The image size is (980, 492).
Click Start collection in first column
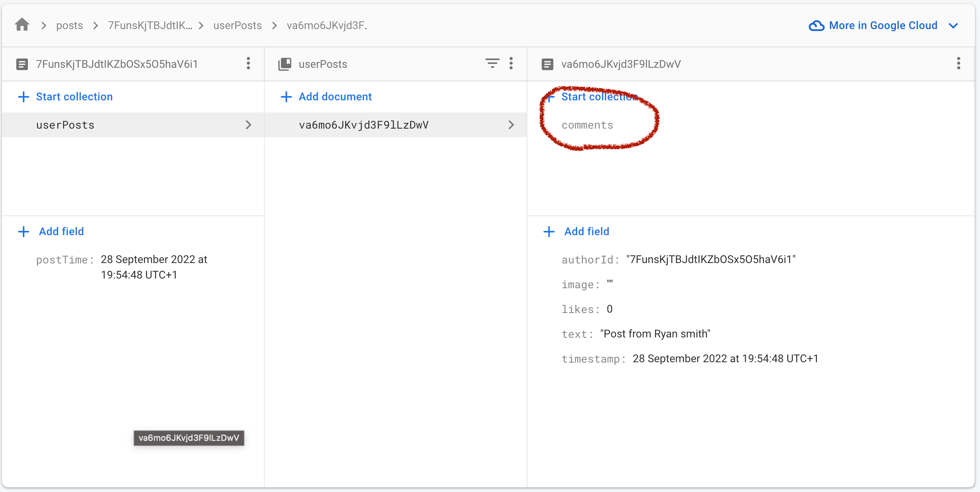(x=74, y=97)
